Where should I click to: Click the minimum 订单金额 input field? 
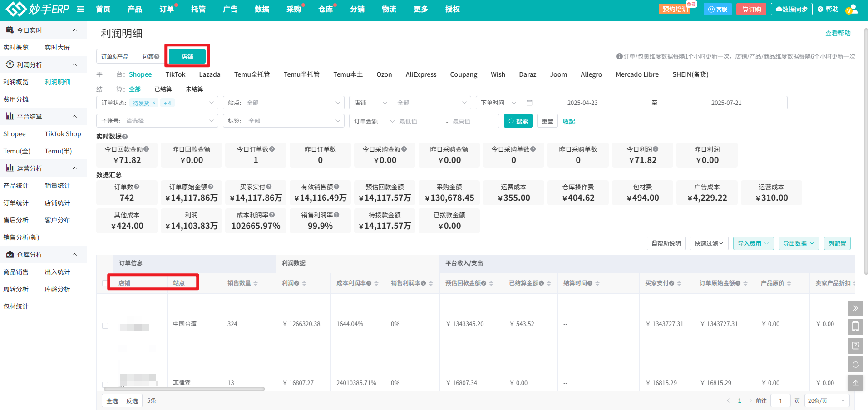coord(419,121)
